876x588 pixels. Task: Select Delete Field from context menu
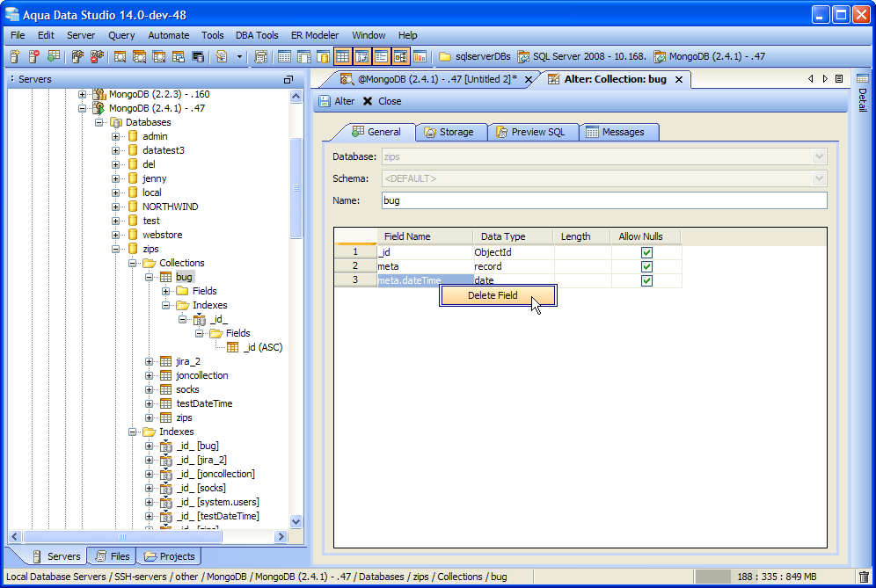click(498, 295)
